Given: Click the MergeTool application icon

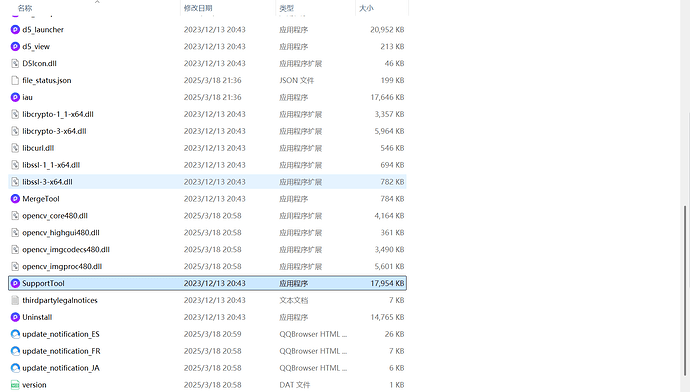Looking at the screenshot, I should coord(15,199).
